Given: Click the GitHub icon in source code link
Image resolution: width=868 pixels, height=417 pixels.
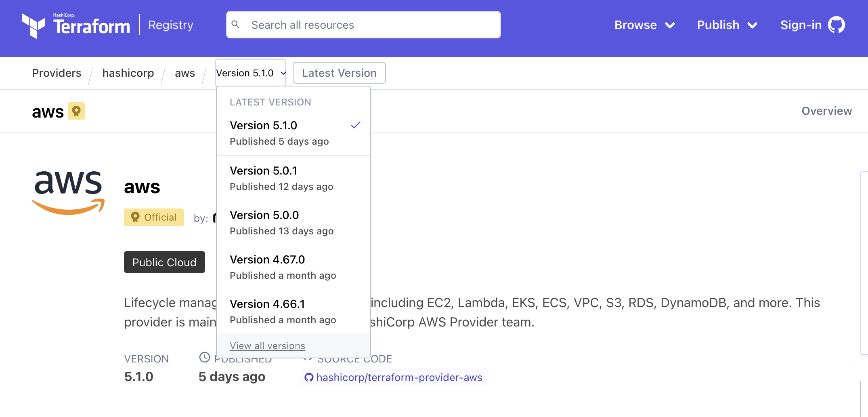Looking at the screenshot, I should 309,377.
